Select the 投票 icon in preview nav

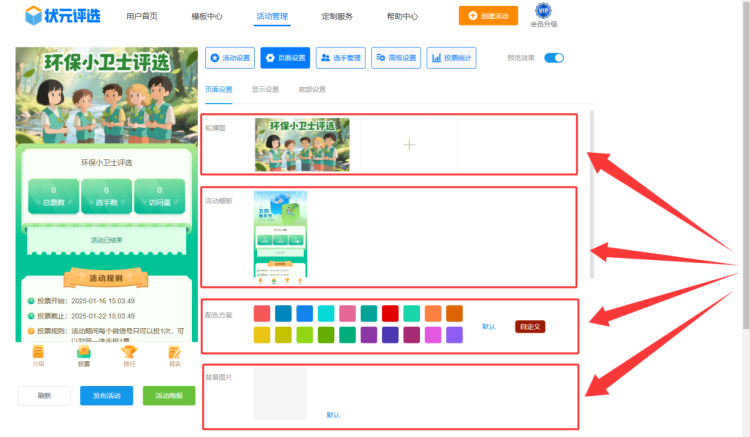pos(84,355)
